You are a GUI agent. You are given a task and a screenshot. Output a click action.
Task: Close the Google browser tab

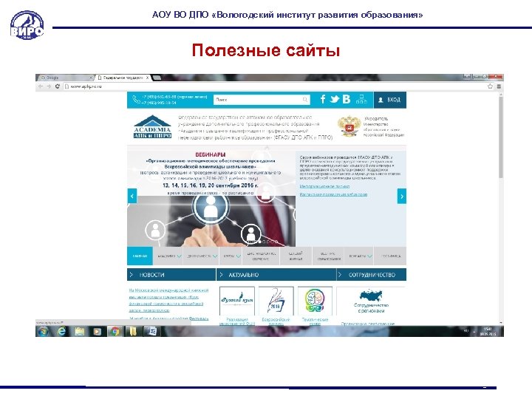(x=91, y=78)
